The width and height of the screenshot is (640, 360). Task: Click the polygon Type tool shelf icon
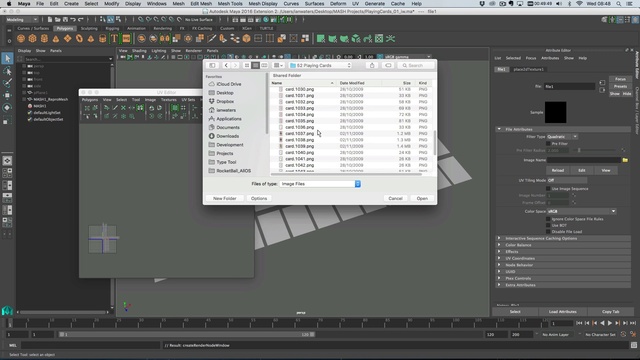pos(114,39)
